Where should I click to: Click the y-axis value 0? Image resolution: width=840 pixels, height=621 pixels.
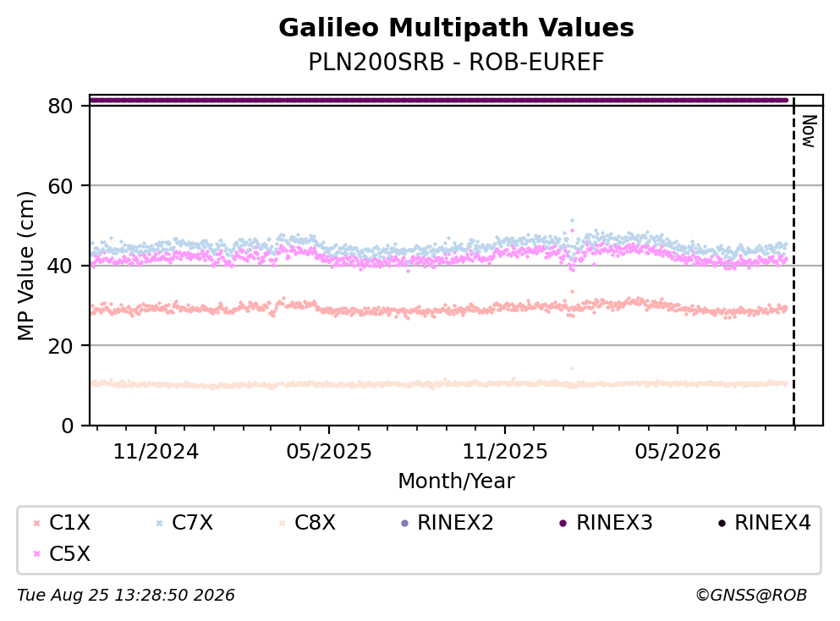pyautogui.click(x=67, y=426)
